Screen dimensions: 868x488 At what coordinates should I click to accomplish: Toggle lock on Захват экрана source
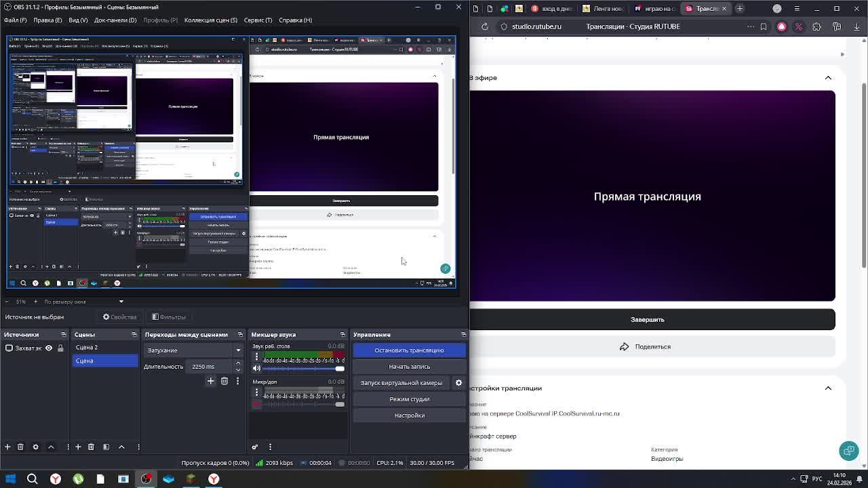[x=60, y=348]
